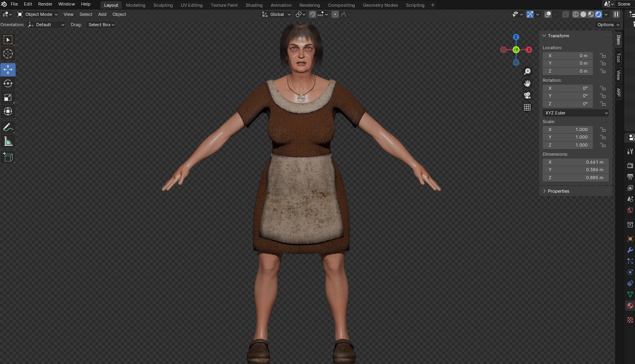This screenshot has width=635, height=364.
Task: Pick the Measure tool
Action: [8, 141]
